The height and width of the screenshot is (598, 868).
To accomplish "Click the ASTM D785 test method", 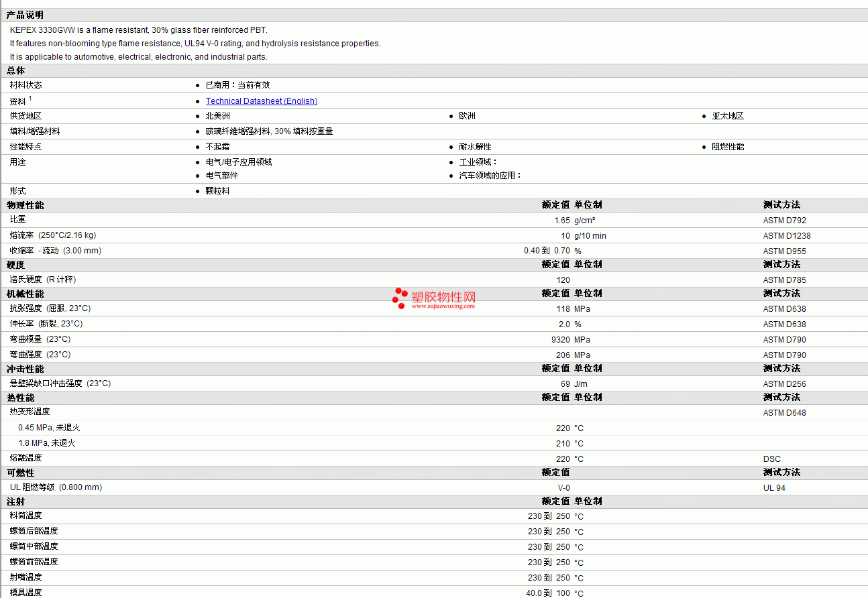I will click(785, 280).
